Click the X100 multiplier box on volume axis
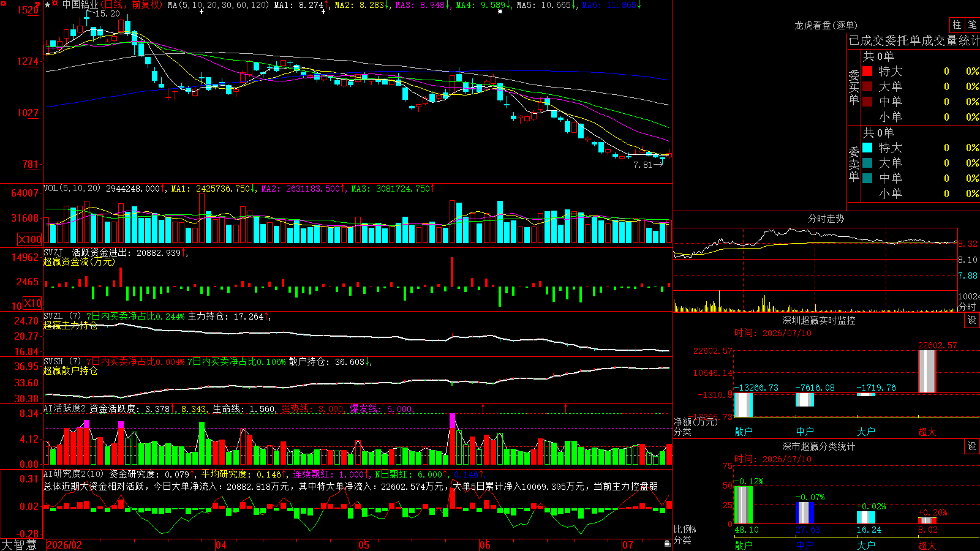The height and width of the screenshot is (551, 980). click(30, 239)
